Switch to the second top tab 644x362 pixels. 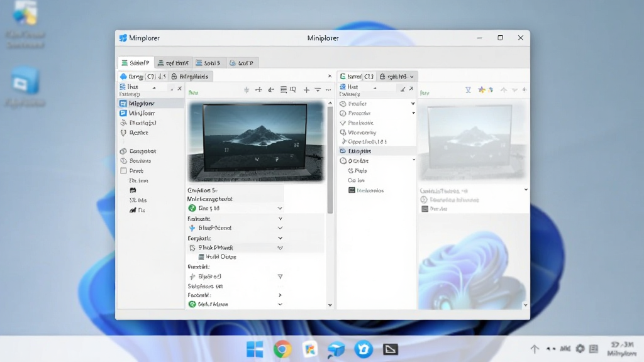click(x=174, y=63)
